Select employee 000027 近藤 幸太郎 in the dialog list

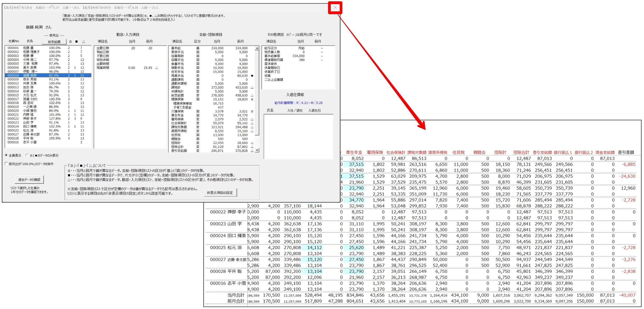pyautogui.click(x=48, y=134)
